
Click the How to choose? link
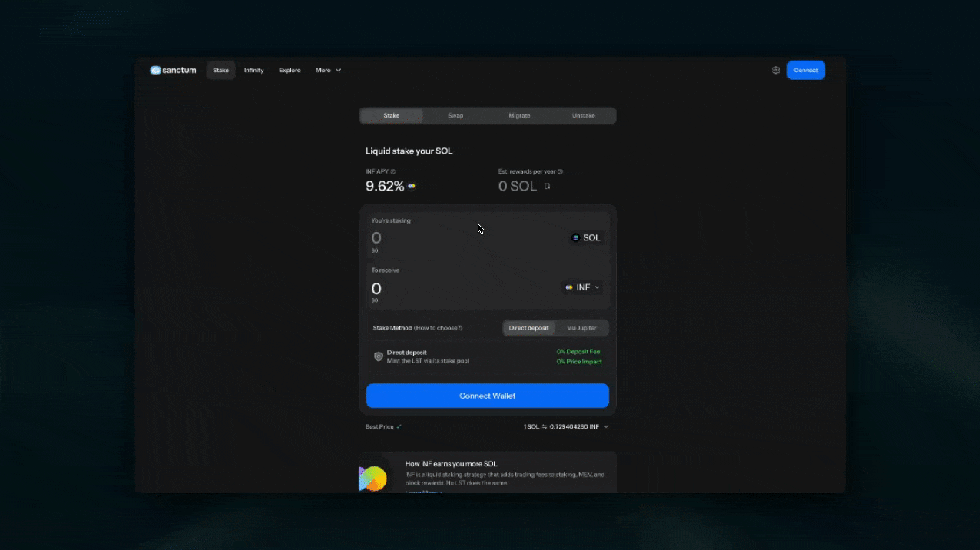(x=438, y=328)
